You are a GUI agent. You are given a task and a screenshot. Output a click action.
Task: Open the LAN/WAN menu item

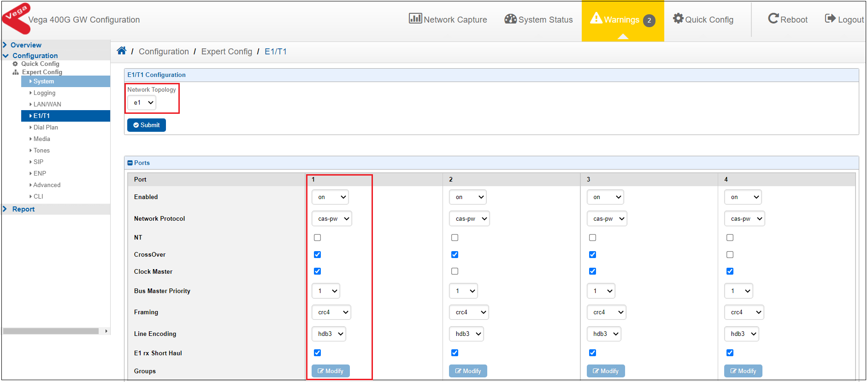(x=47, y=104)
